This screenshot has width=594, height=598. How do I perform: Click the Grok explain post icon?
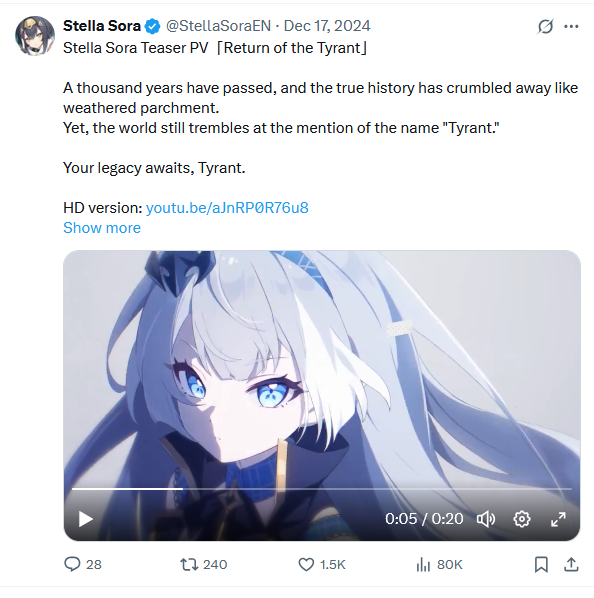(x=545, y=27)
